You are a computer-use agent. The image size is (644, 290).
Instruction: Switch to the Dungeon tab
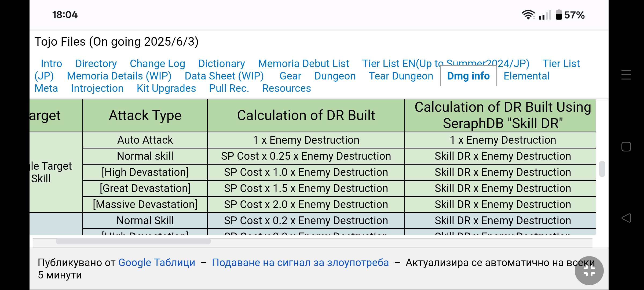coord(335,76)
